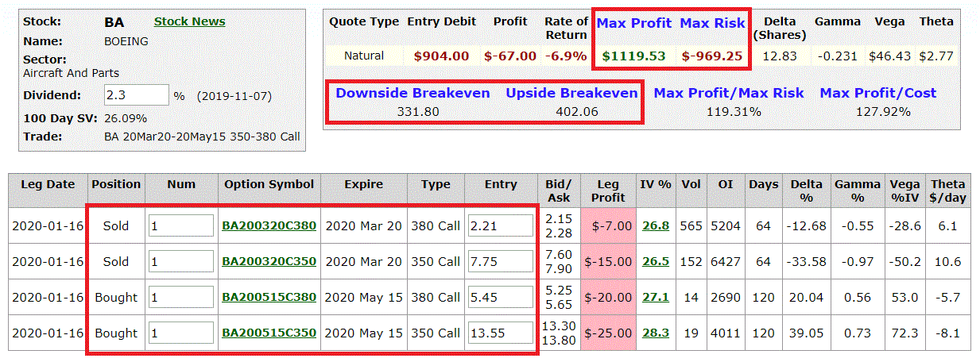980x362 pixels.
Task: Select the 380 Call type in May 15 row
Action: 436,297
